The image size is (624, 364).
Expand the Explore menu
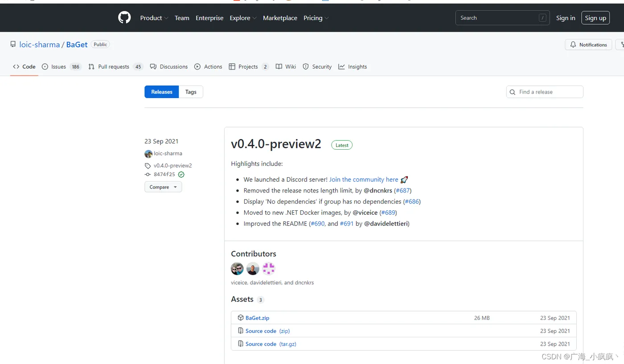click(243, 18)
